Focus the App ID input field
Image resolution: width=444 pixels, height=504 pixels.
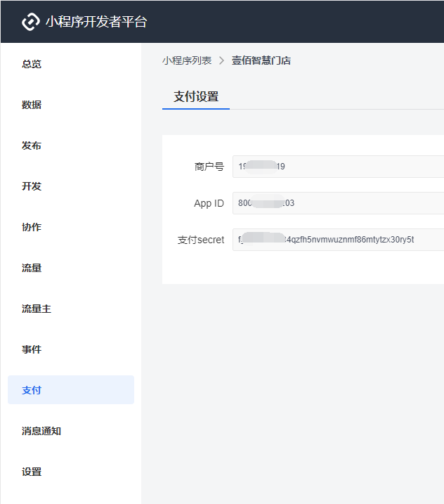[x=337, y=203]
